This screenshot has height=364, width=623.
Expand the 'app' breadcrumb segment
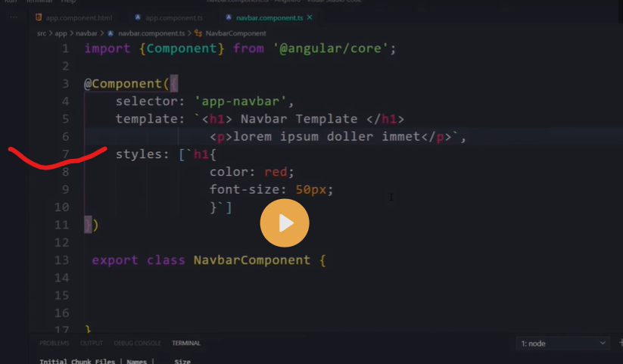tap(61, 33)
